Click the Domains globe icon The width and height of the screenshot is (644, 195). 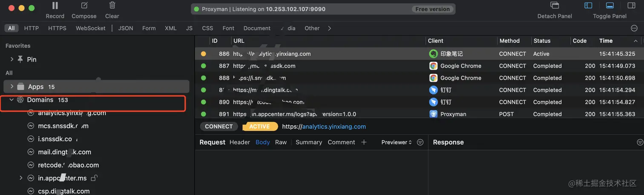20,100
